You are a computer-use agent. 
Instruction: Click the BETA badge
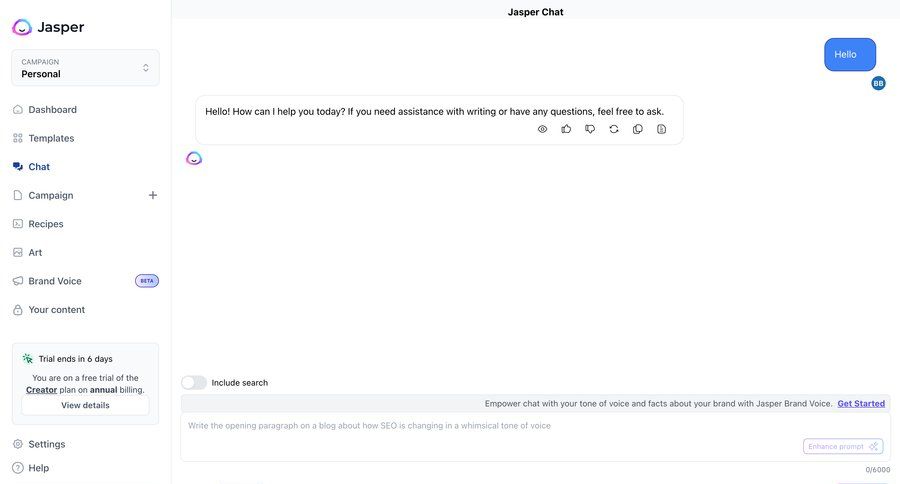point(147,281)
